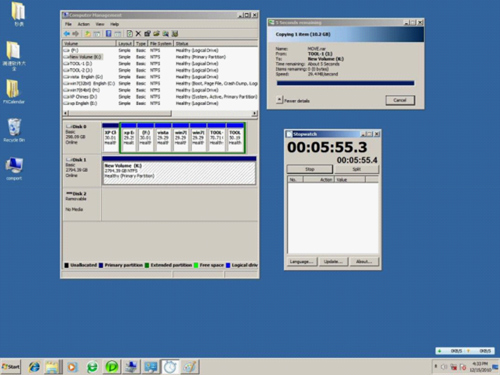Click the Volume column header
The image size is (500, 375).
(x=89, y=44)
